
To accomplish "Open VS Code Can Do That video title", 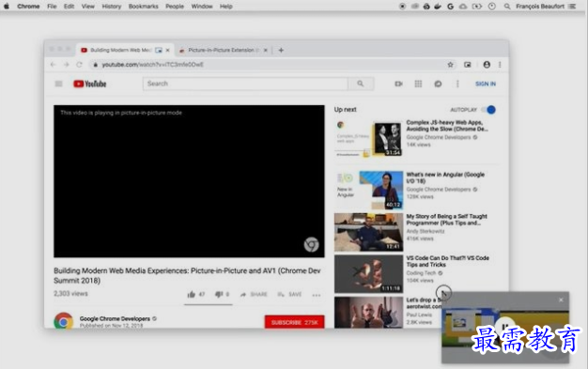I will (448, 261).
